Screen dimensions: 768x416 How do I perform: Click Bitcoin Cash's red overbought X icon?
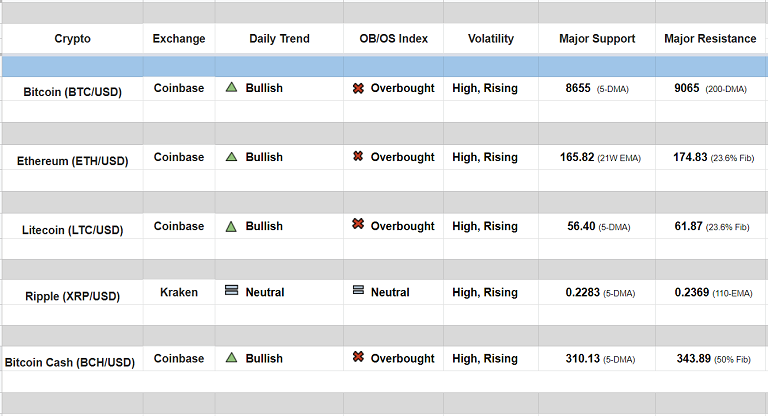click(x=358, y=357)
